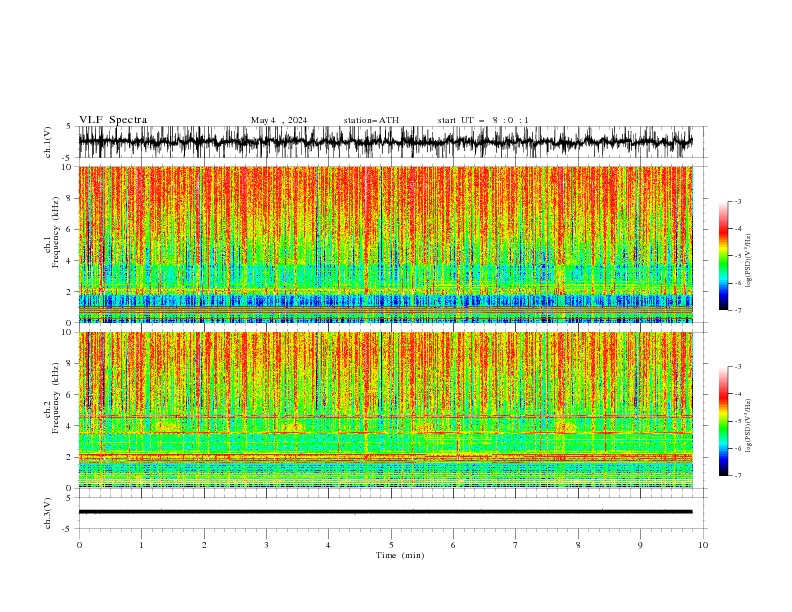This screenshot has height=612, width=792.
Task: Click the ch.3 flat waveform trace
Action: (x=385, y=512)
